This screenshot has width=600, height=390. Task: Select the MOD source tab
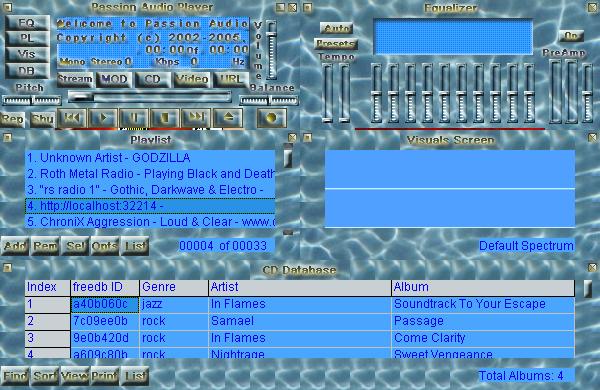114,79
